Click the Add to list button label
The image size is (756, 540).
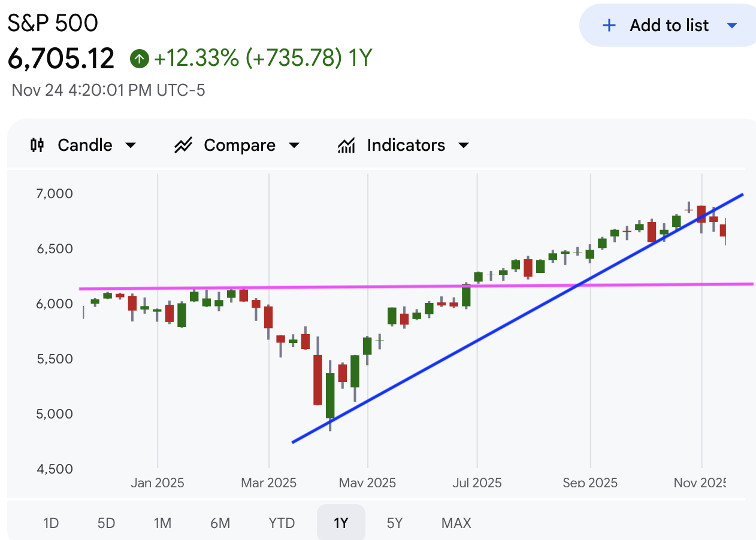pyautogui.click(x=669, y=25)
